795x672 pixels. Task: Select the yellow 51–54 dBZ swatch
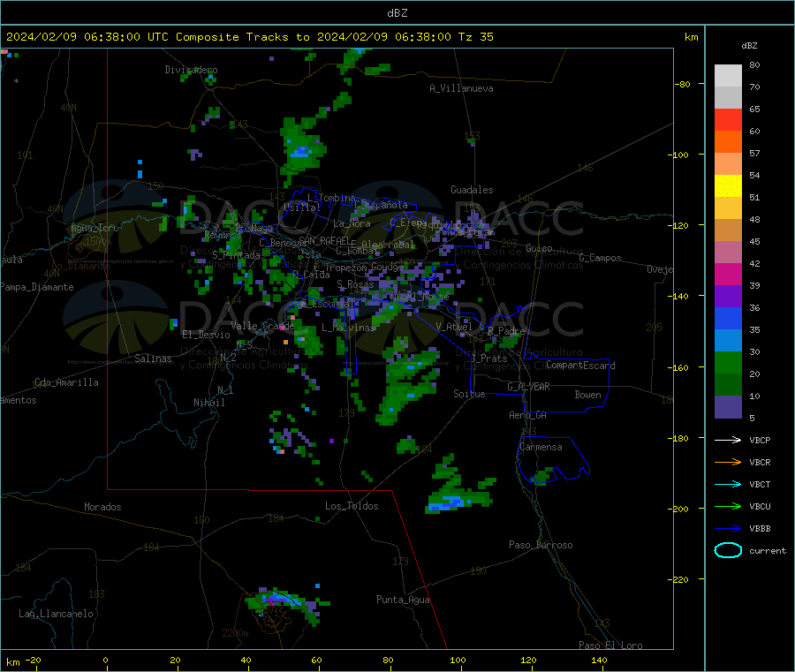point(728,186)
